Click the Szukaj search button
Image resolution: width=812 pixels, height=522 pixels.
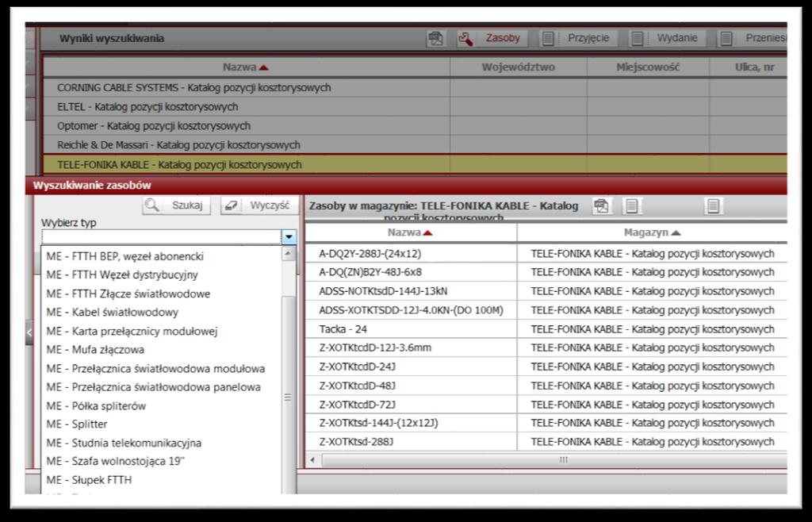pyautogui.click(x=177, y=205)
